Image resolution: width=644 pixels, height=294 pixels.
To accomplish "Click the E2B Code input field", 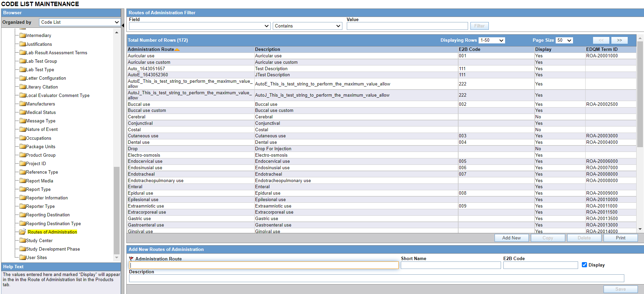I will point(540,265).
